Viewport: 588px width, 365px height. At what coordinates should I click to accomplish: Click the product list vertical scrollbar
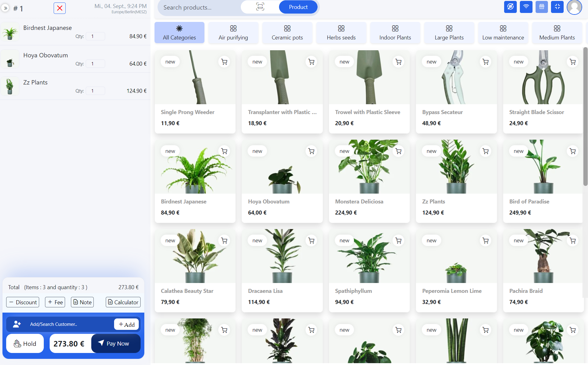pyautogui.click(x=585, y=117)
